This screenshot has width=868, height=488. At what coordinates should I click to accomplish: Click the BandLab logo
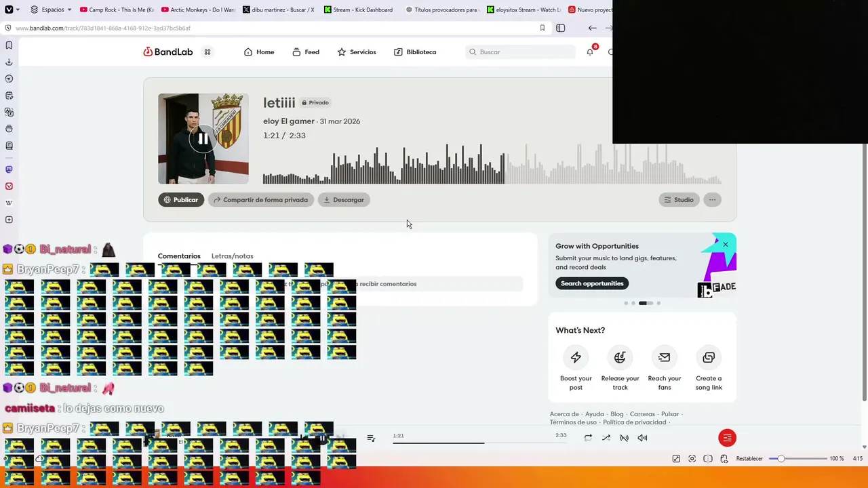[167, 52]
